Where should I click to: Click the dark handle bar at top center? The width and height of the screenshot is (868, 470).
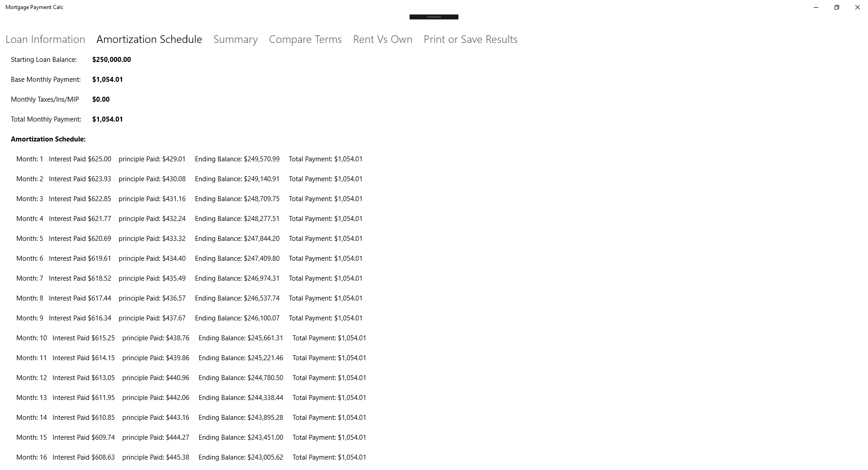434,17
